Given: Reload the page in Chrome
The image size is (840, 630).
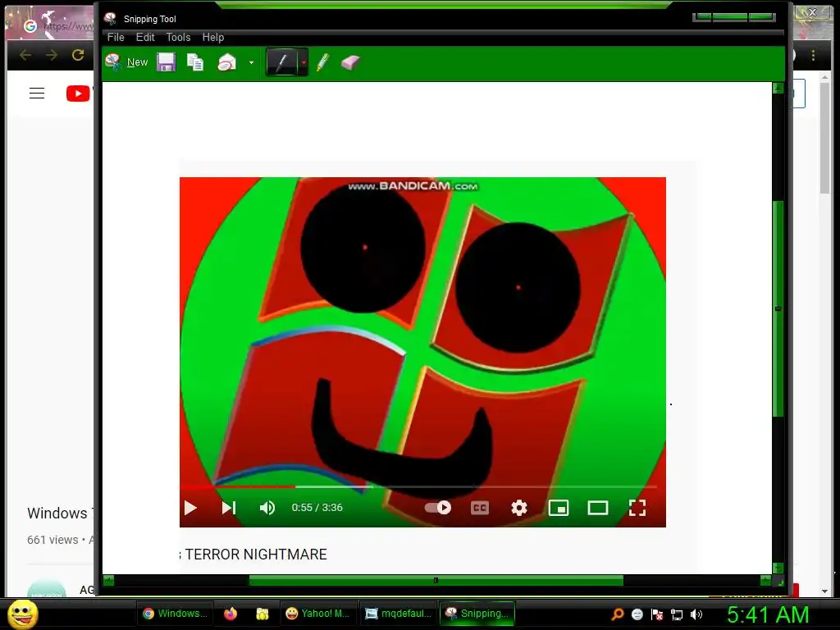Looking at the screenshot, I should pyautogui.click(x=78, y=55).
